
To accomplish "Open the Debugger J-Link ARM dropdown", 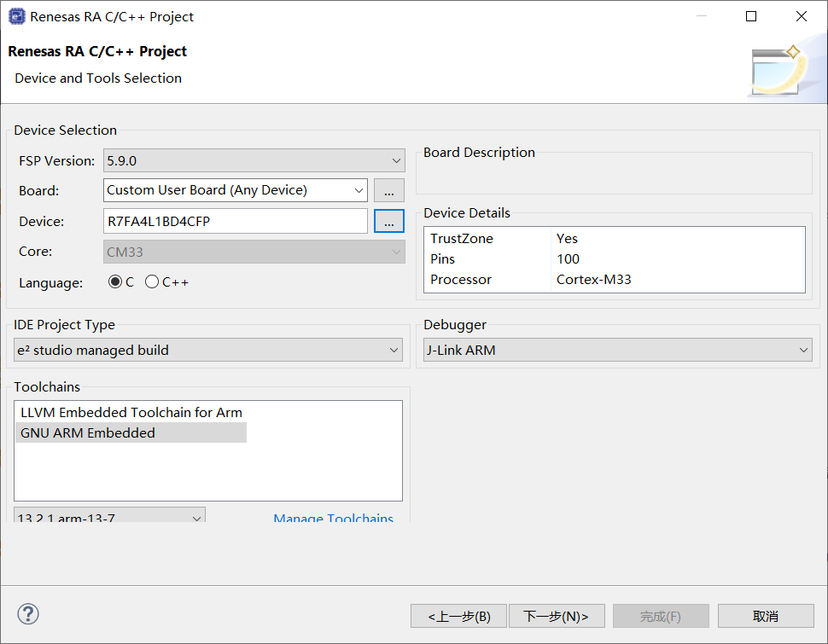I will coord(617,350).
